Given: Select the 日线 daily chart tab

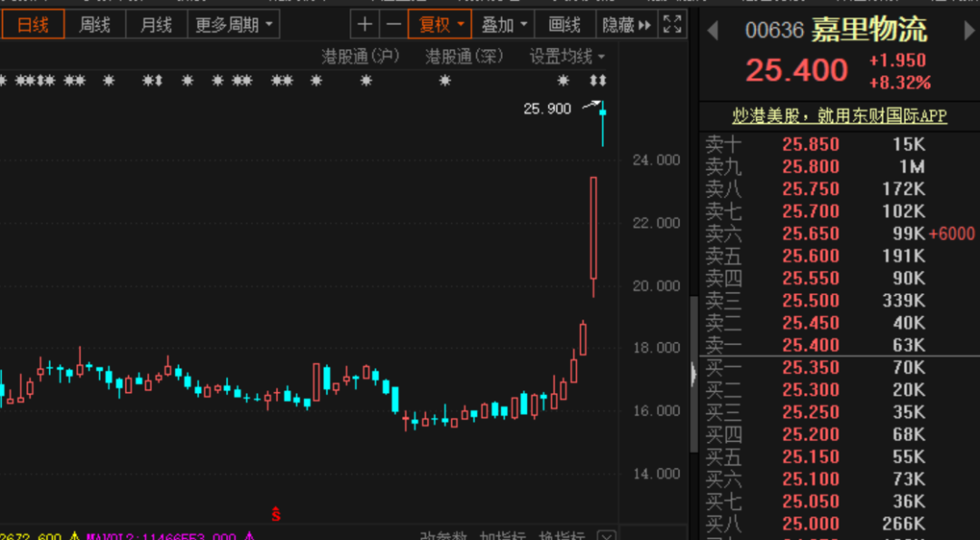Looking at the screenshot, I should coord(33,25).
